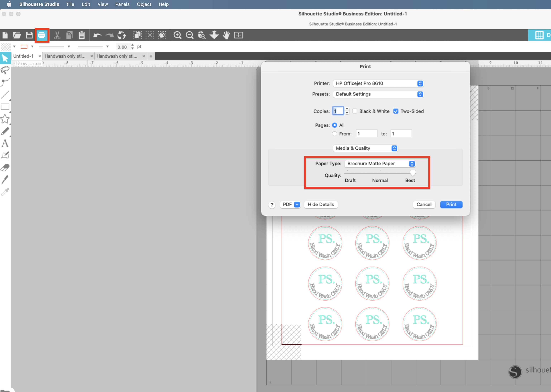This screenshot has width=551, height=392.
Task: Open the Panels menu
Action: pyautogui.click(x=122, y=4)
